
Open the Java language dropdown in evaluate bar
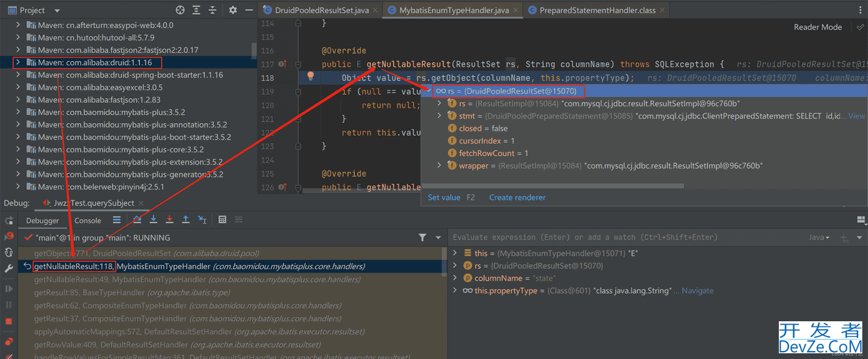(x=819, y=237)
